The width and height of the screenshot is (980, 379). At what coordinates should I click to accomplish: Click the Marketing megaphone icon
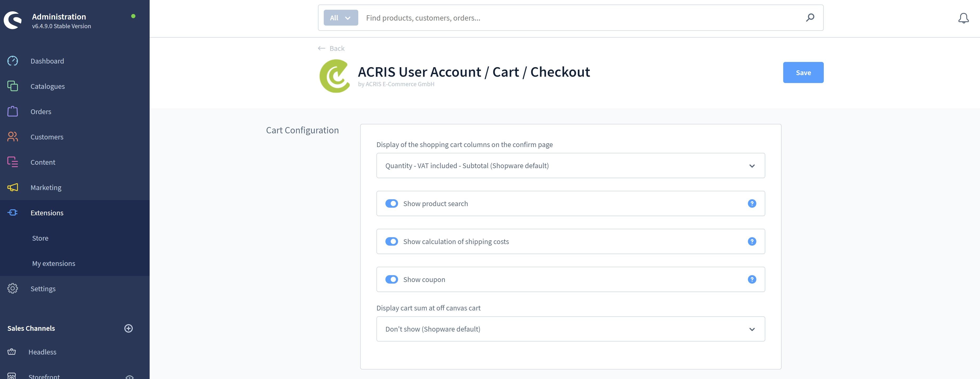[x=13, y=187]
